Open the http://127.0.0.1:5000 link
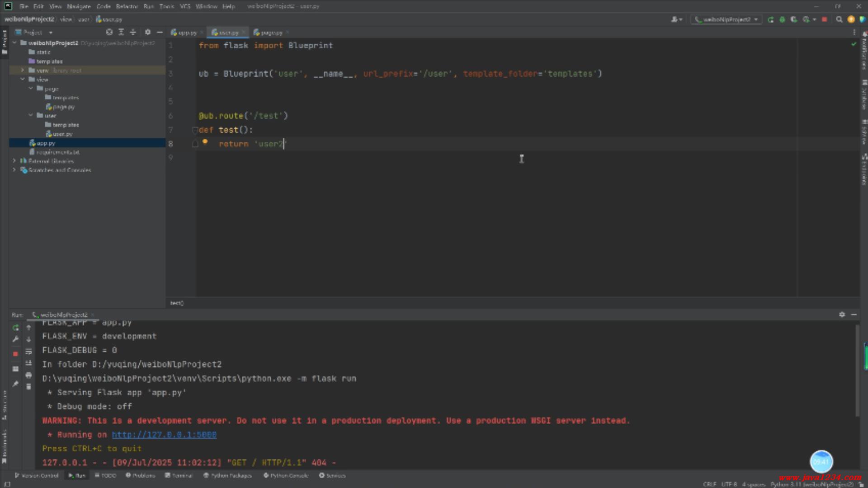Image resolution: width=868 pixels, height=488 pixels. click(x=164, y=435)
